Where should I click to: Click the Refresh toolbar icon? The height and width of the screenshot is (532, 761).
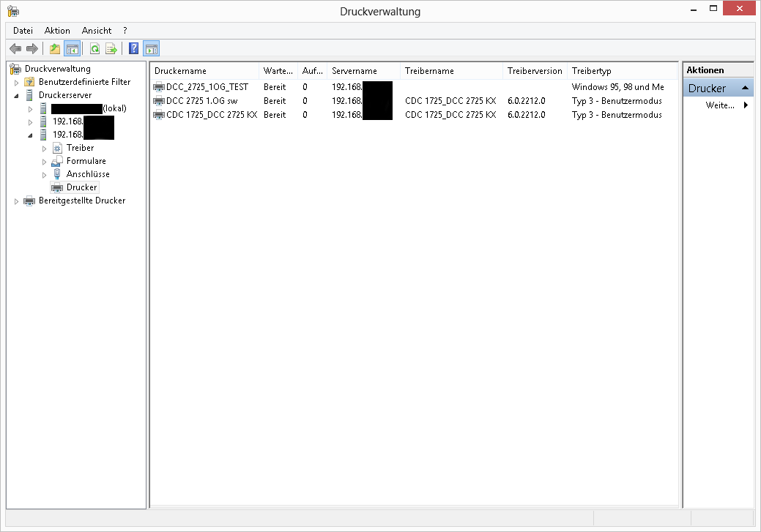[94, 49]
